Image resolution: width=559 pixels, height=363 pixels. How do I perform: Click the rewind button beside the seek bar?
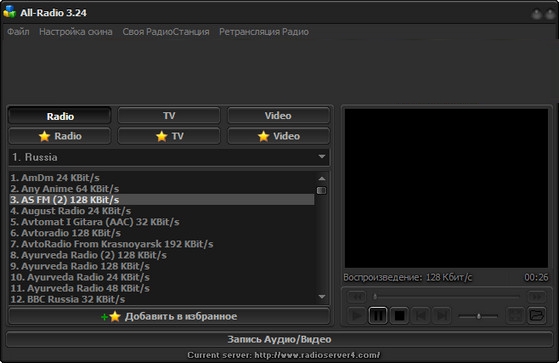tap(357, 296)
